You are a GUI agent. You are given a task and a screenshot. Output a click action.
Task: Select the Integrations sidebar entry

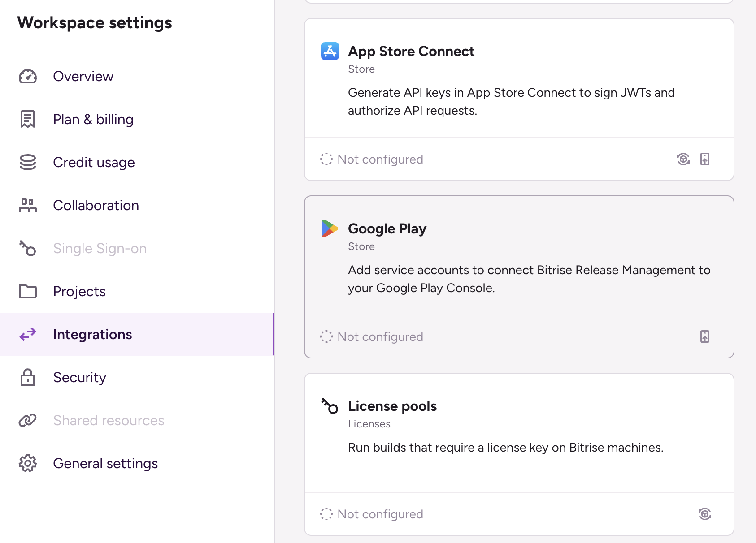point(92,334)
